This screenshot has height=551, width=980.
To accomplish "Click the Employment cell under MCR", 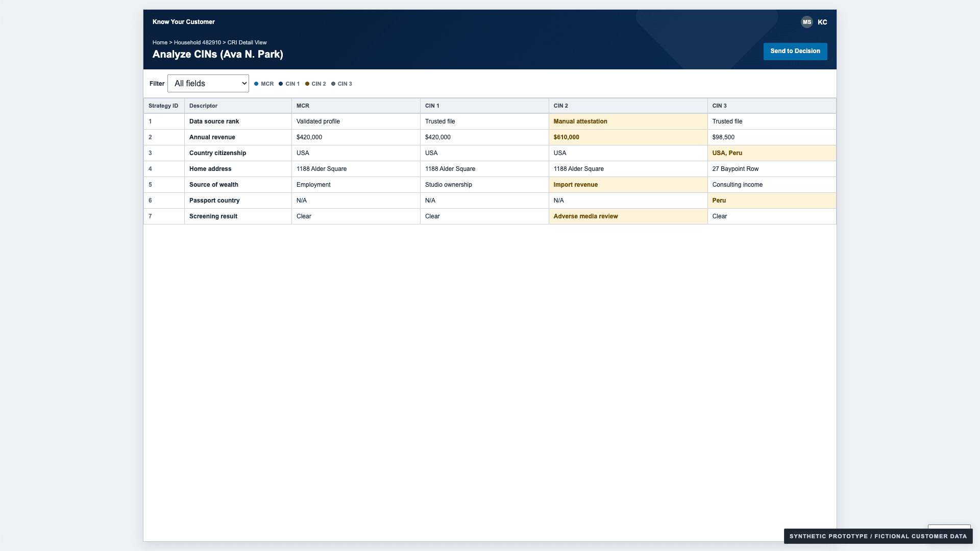I will (x=356, y=185).
